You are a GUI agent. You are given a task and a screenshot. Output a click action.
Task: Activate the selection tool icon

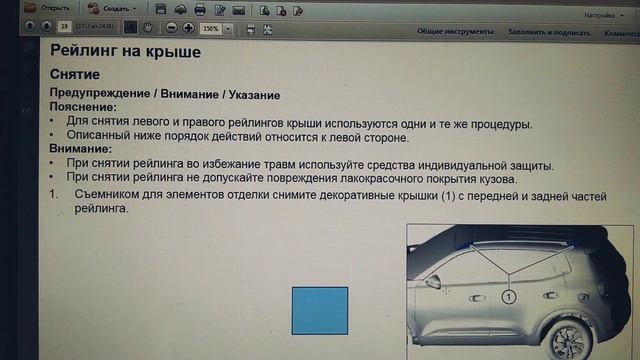[130, 27]
